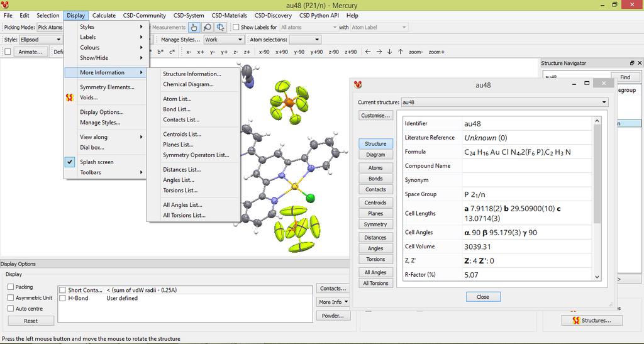Viewport: 644px width, 344px height.
Task: Check the Short Contact row checkbox
Action: (62, 290)
